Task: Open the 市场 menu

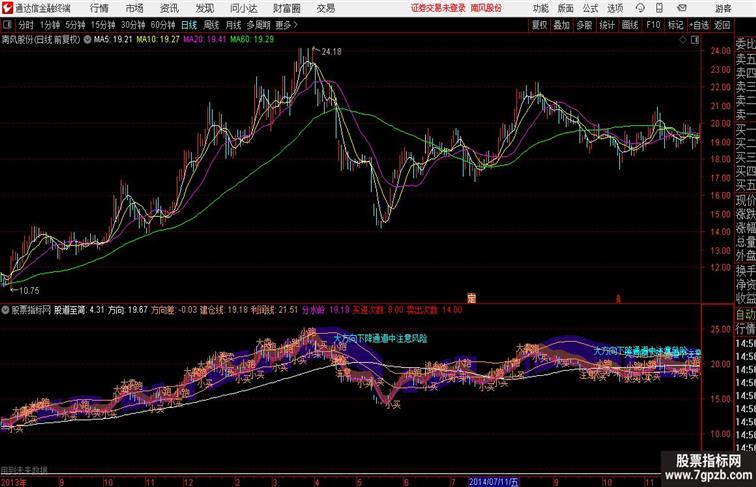Action: coord(134,8)
